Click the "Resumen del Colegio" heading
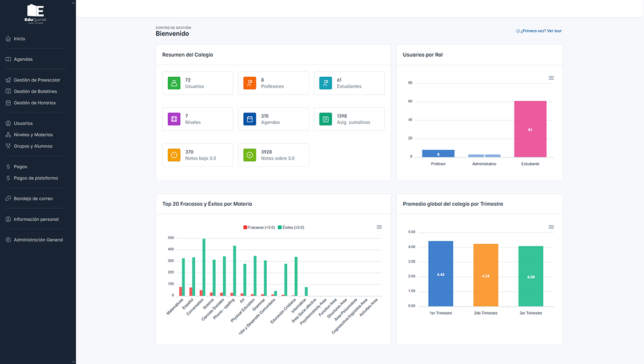This screenshot has height=364, width=644. pos(187,54)
